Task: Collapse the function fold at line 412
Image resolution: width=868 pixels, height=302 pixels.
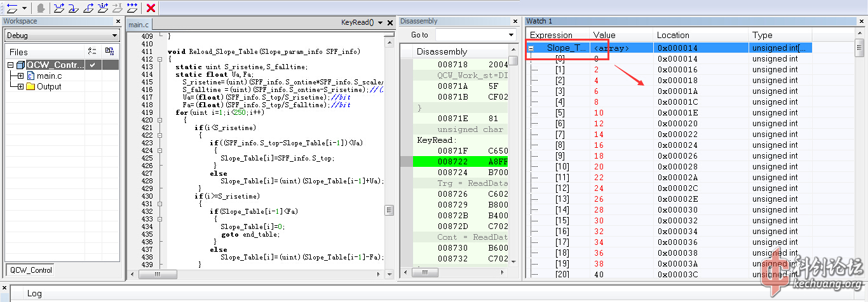Action: coord(161,59)
